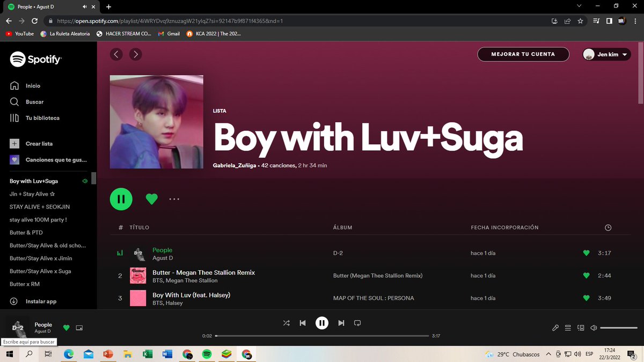Skip to previous track
The width and height of the screenshot is (644, 362).
pyautogui.click(x=303, y=323)
